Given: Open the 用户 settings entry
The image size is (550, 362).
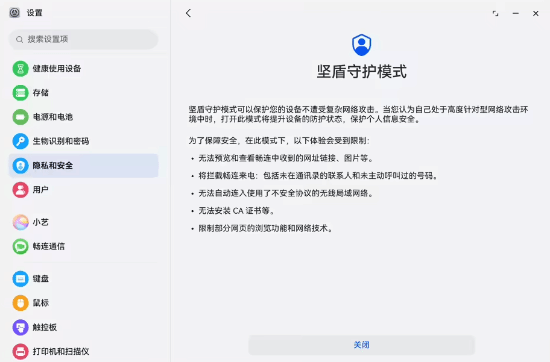Looking at the screenshot, I should [x=83, y=190].
